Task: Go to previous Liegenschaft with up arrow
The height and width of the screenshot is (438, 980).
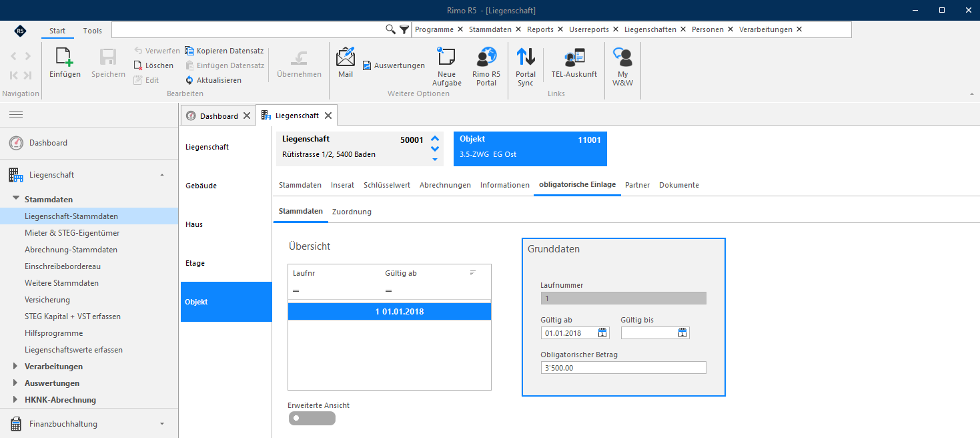Action: tap(435, 140)
